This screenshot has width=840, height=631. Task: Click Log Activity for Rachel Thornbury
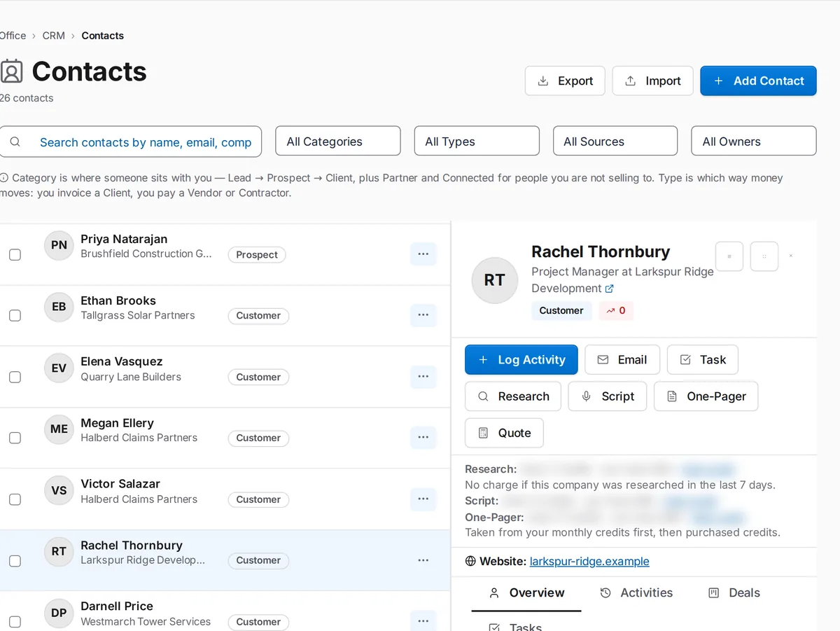521,360
